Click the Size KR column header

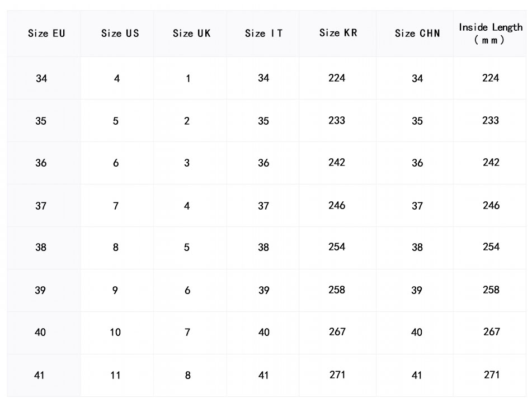pos(338,33)
